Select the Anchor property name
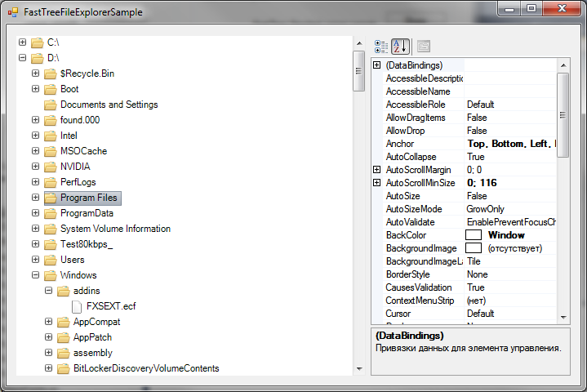 point(400,144)
